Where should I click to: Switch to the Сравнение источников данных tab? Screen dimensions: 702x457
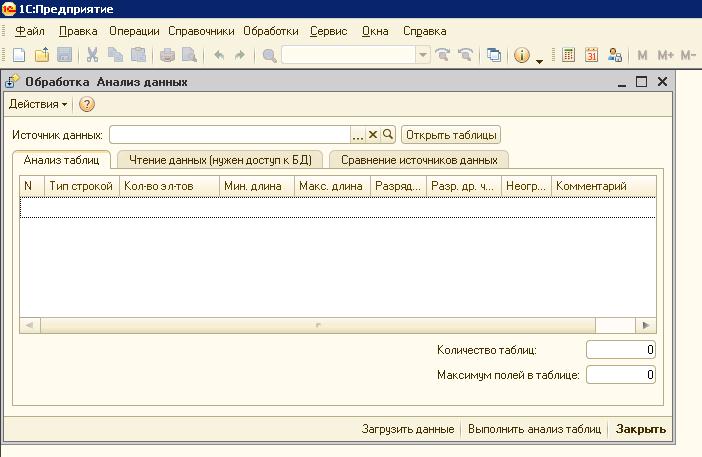(418, 159)
